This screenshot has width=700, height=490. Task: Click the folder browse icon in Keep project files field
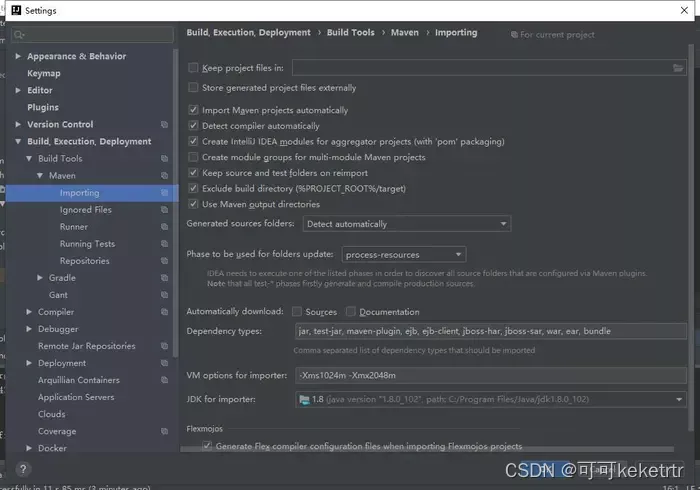pos(678,68)
